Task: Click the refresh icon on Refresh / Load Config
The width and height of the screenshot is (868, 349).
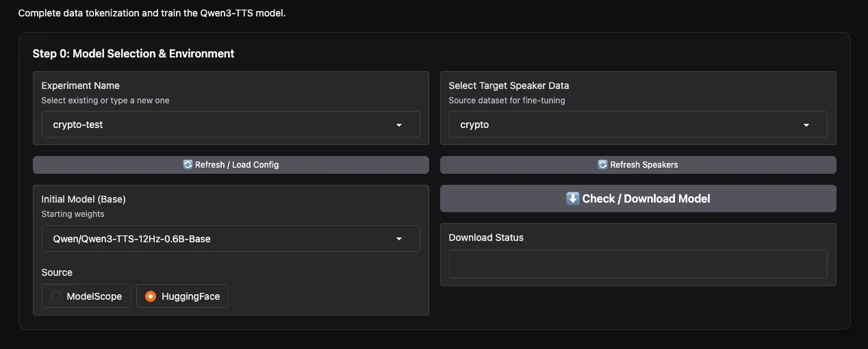Action: pyautogui.click(x=188, y=165)
